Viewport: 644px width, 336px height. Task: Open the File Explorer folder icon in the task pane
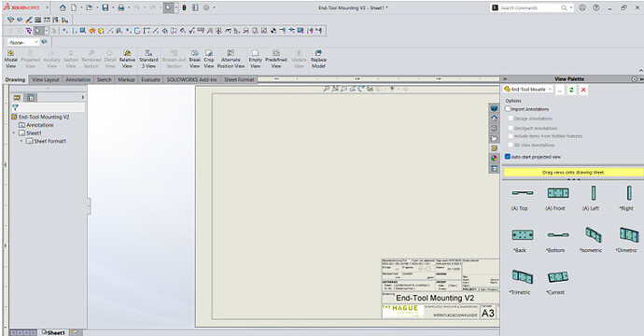pyautogui.click(x=494, y=138)
